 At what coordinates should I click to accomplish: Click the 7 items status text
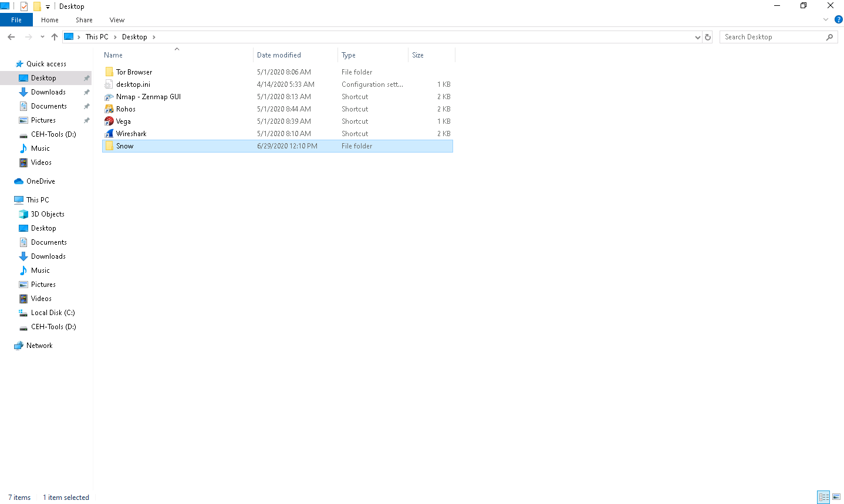click(x=19, y=498)
